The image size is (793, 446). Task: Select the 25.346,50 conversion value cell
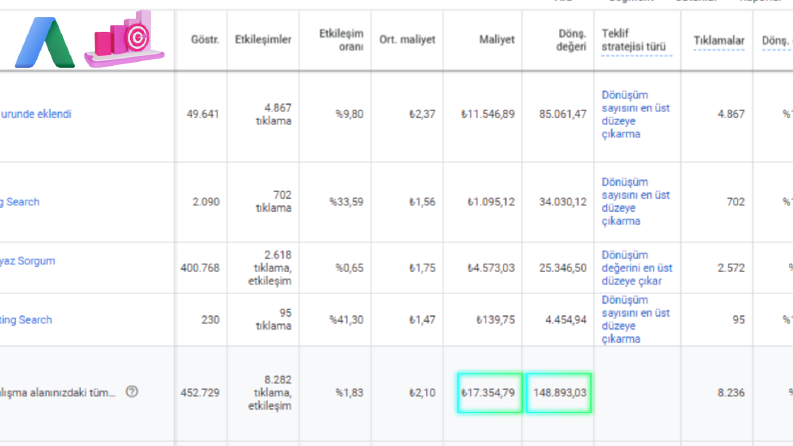pyautogui.click(x=563, y=267)
